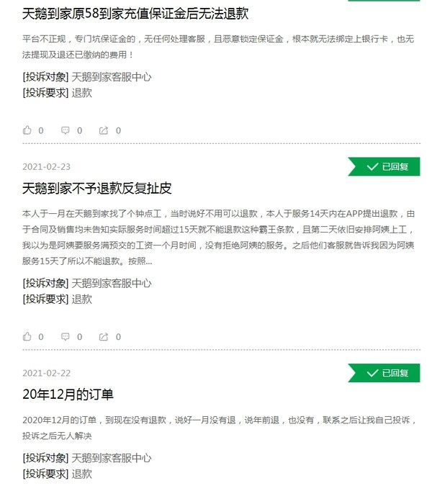Open comments on 不予退款反复扯皮 complaint
Viewport: 432px width, 504px height.
coord(66,336)
